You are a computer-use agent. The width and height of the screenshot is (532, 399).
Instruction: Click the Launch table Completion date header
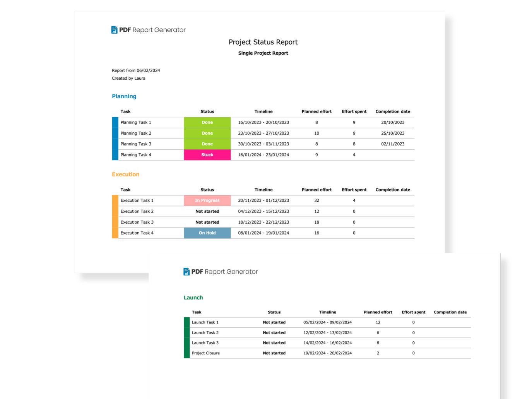[x=450, y=312]
